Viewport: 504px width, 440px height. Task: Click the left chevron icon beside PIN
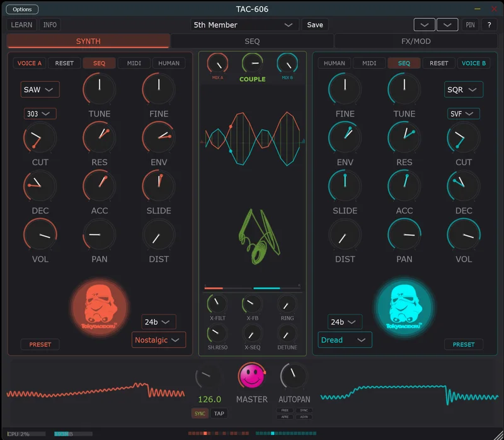[x=424, y=25]
